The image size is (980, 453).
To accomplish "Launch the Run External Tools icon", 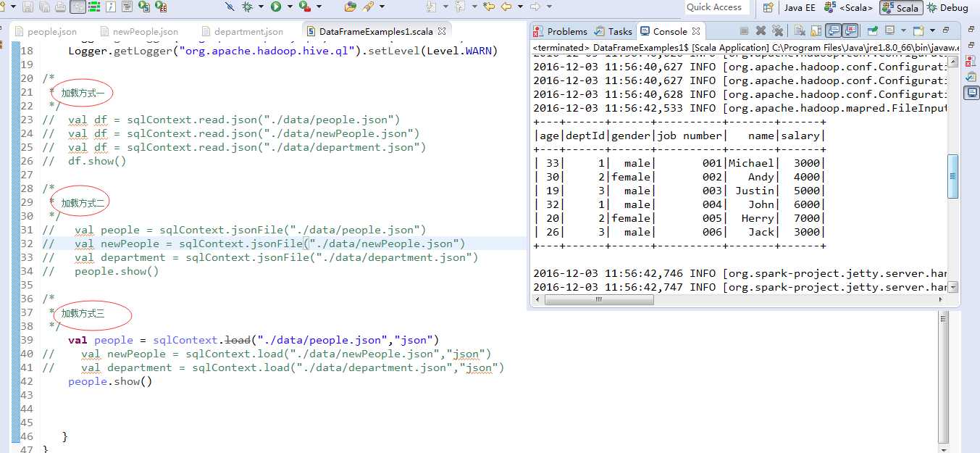I will pyautogui.click(x=305, y=7).
